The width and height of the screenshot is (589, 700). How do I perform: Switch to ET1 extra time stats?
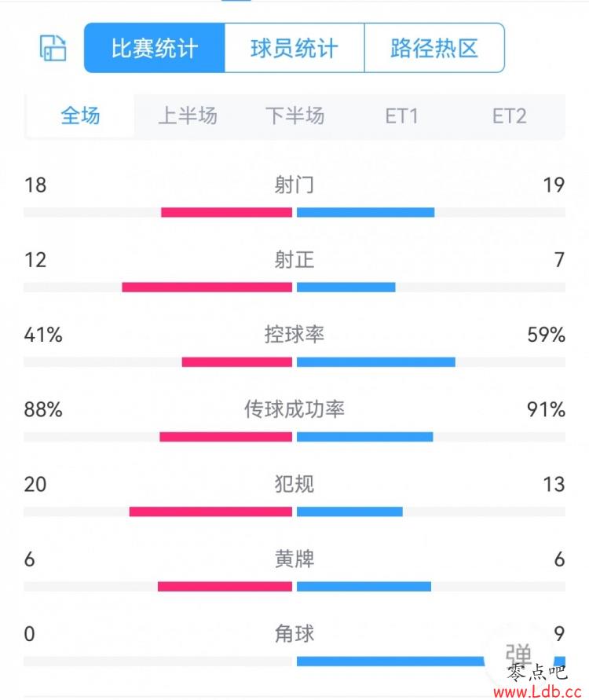402,116
